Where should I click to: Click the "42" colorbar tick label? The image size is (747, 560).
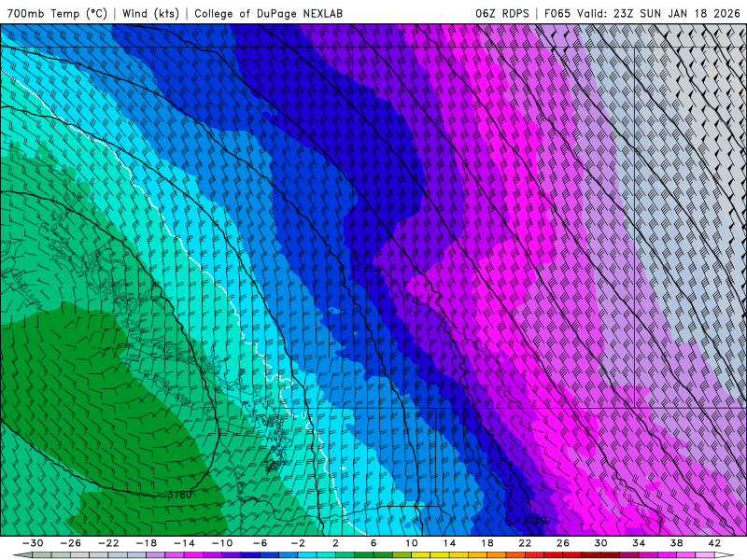[714, 543]
